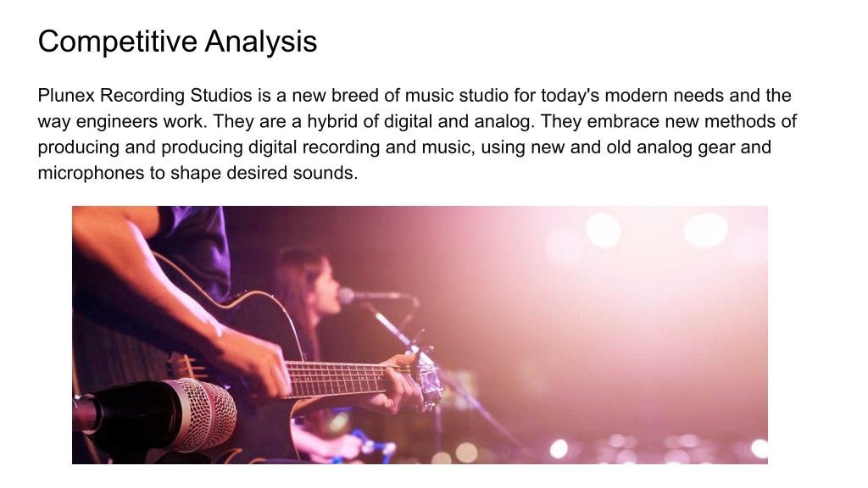
Task: Click the word "Plunex" in the paragraph
Action: coord(67,95)
